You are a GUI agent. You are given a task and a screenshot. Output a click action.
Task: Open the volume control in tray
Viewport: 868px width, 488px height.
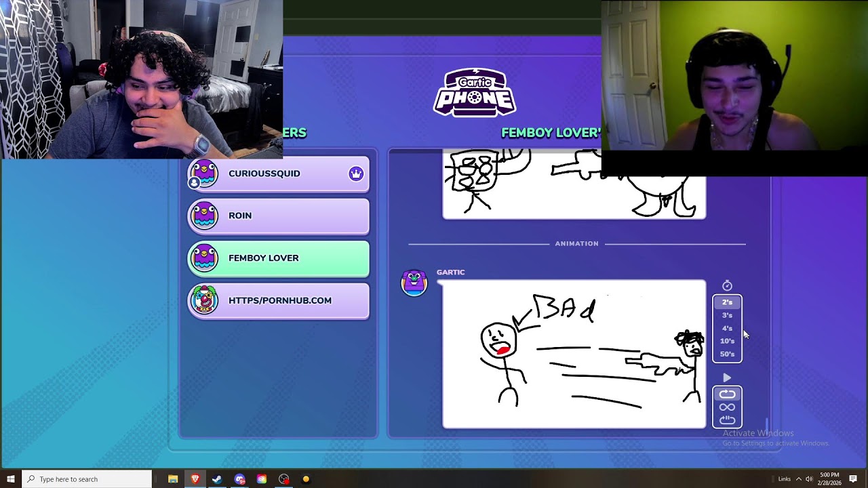(x=809, y=479)
